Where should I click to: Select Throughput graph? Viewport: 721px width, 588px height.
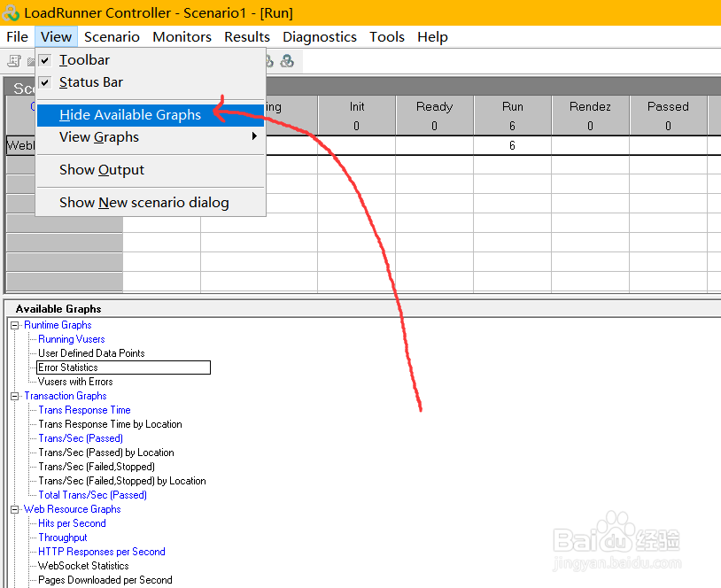[x=63, y=538]
